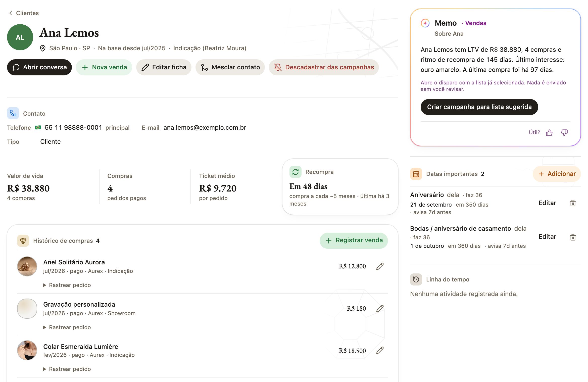Click Descadastrar das campanhas
Viewport: 588px width, 382px height.
(x=324, y=67)
